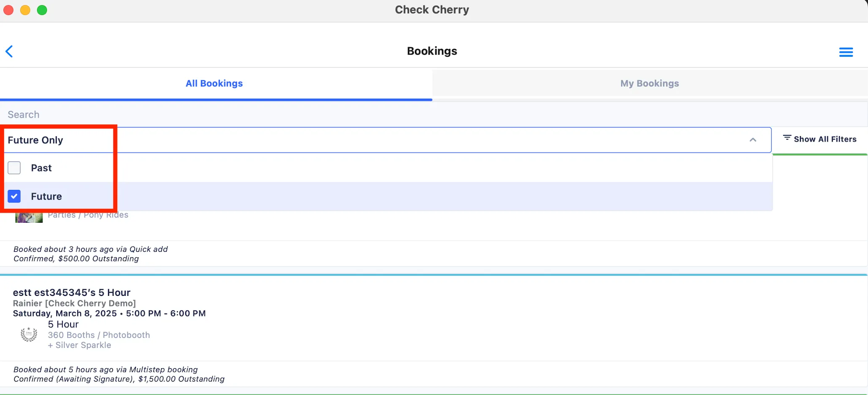
Task: Click into the Search field
Action: tap(434, 115)
